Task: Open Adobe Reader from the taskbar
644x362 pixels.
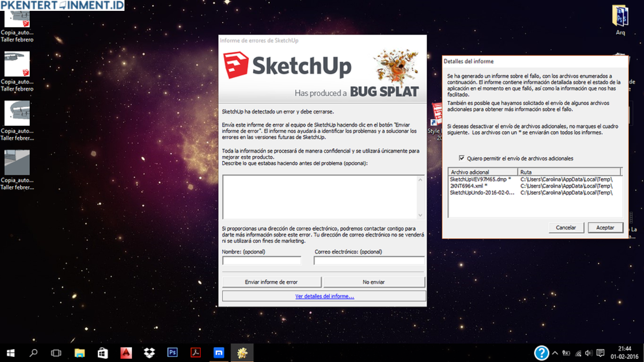Action: [195, 352]
